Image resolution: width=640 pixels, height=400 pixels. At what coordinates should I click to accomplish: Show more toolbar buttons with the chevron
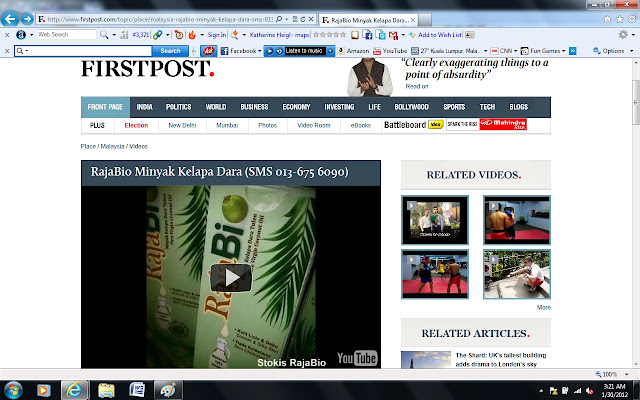573,51
